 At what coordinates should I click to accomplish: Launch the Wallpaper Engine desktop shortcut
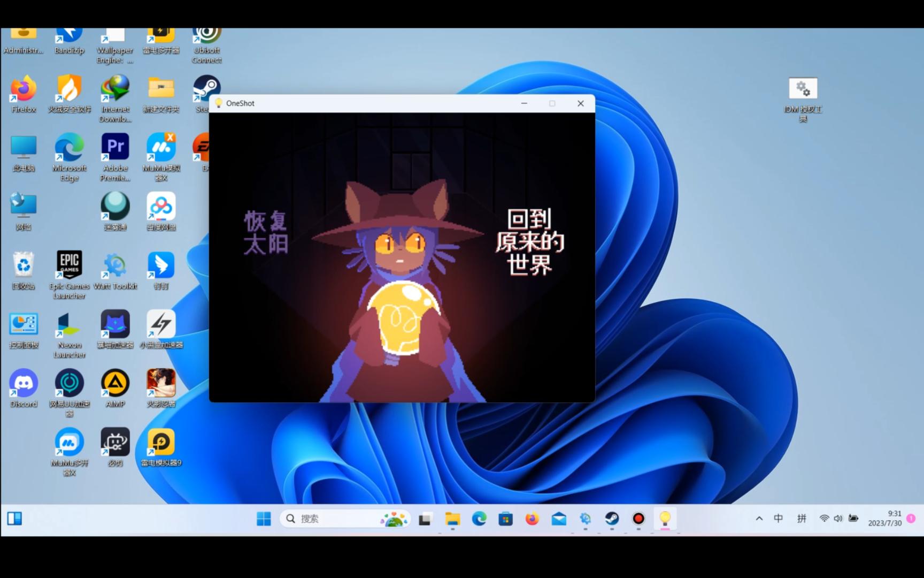pyautogui.click(x=115, y=45)
